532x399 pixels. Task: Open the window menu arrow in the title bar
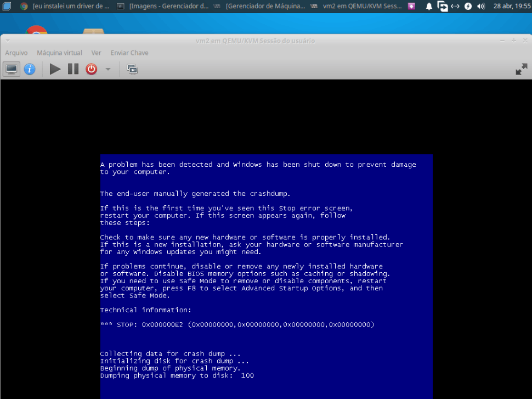pyautogui.click(x=8, y=41)
